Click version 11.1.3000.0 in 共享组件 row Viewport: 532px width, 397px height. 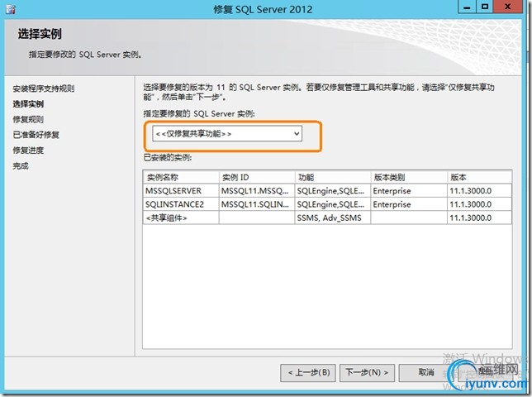pos(480,218)
